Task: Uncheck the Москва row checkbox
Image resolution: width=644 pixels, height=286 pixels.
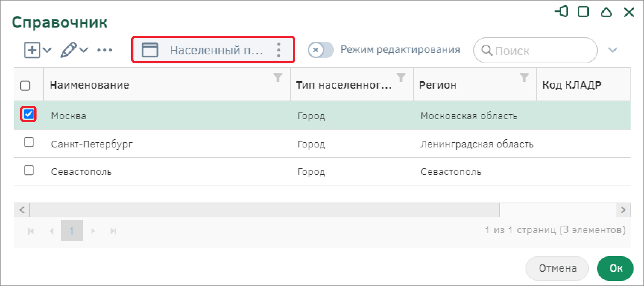Action: [29, 114]
